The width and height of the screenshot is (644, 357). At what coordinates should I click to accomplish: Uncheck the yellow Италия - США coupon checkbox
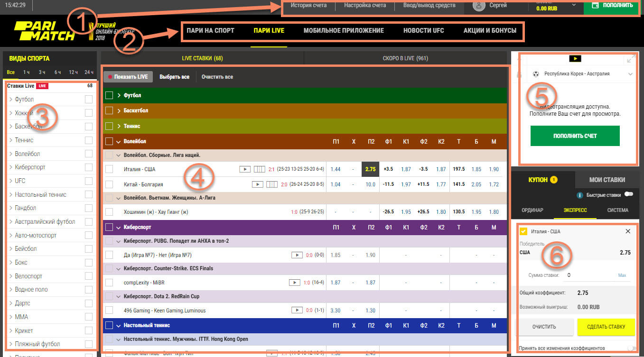[x=524, y=231]
